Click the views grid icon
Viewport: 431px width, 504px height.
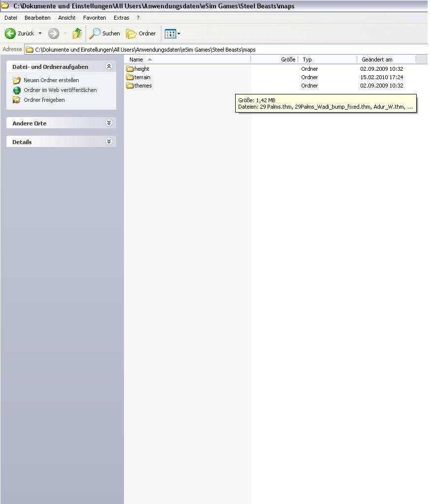click(170, 33)
